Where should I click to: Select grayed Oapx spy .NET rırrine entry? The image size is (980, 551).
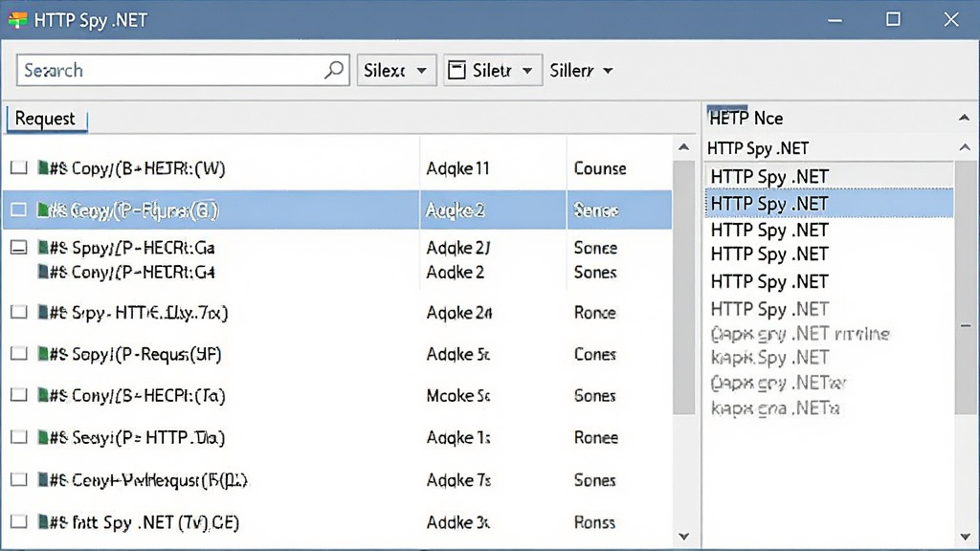[800, 334]
